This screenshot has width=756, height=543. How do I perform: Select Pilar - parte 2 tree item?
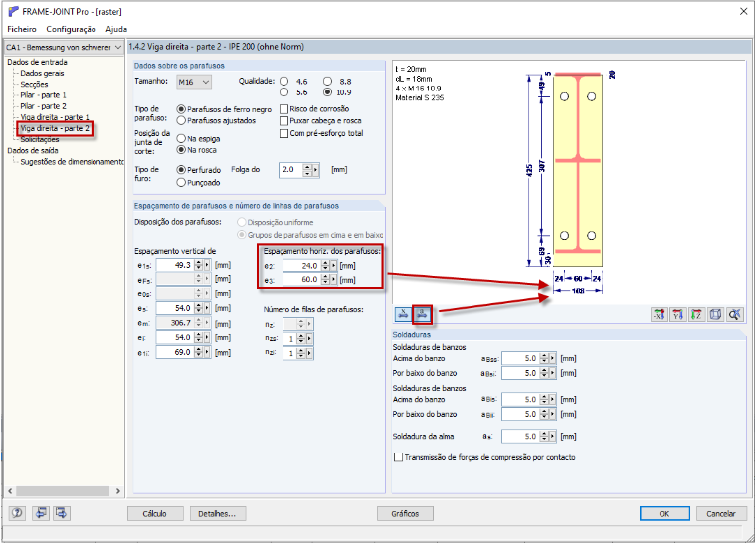click(43, 106)
